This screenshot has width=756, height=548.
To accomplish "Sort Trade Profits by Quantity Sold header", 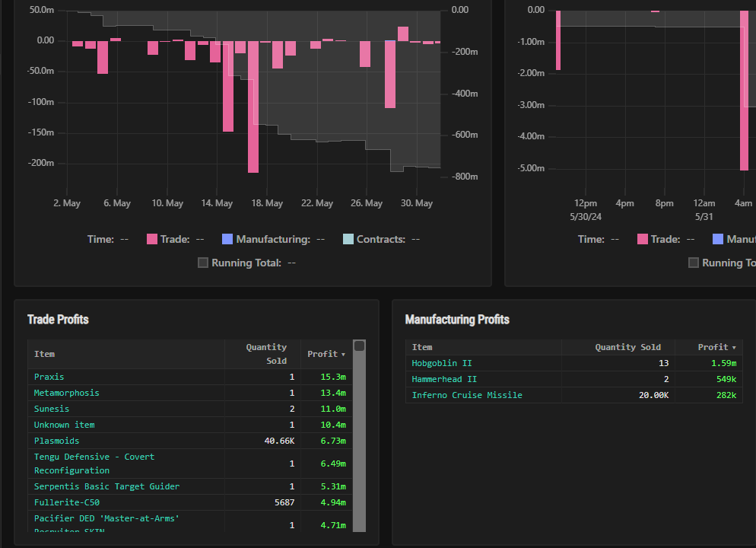I will click(266, 354).
